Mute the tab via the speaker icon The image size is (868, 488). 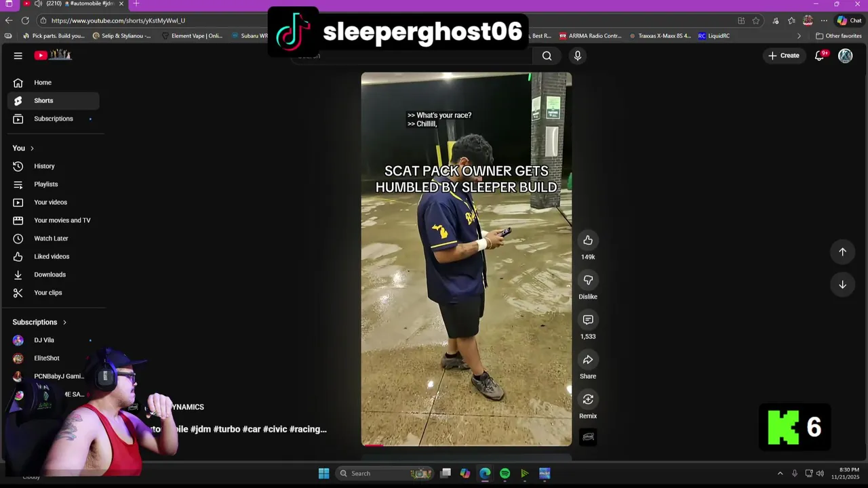(x=38, y=4)
